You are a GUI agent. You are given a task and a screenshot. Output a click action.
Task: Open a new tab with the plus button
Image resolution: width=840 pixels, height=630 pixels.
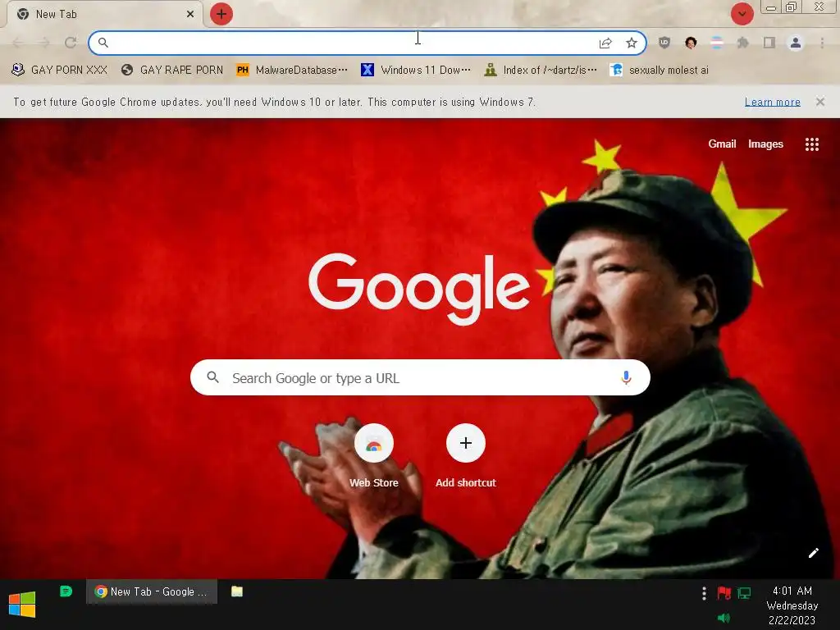tap(221, 14)
